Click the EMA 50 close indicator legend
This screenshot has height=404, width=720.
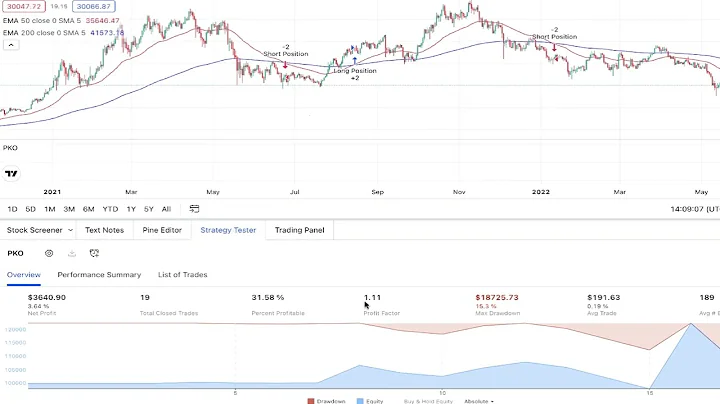[x=61, y=21]
